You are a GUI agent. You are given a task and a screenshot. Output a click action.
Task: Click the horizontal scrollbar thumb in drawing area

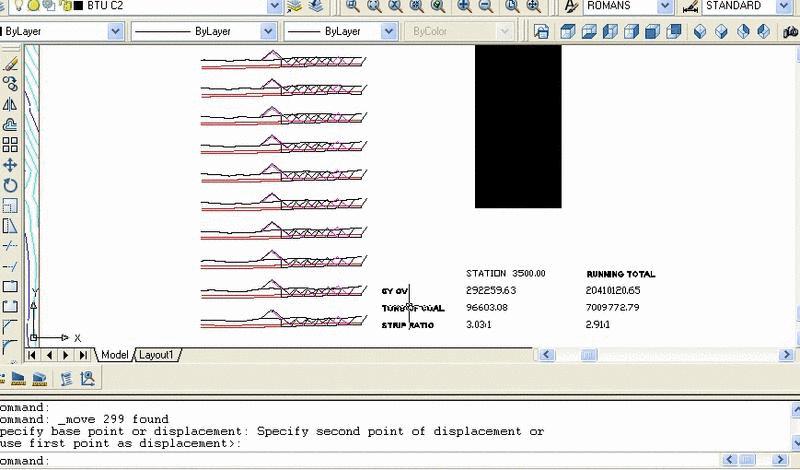[589, 355]
